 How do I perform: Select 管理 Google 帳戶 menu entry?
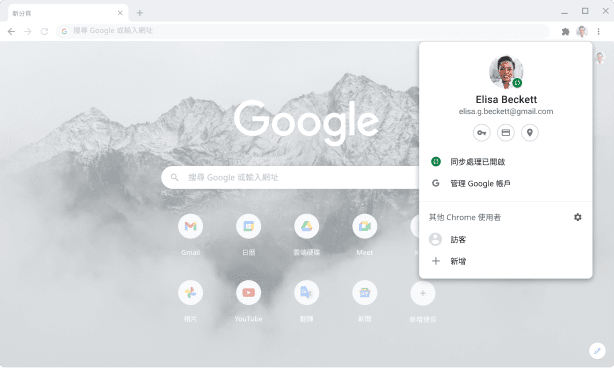(506, 183)
